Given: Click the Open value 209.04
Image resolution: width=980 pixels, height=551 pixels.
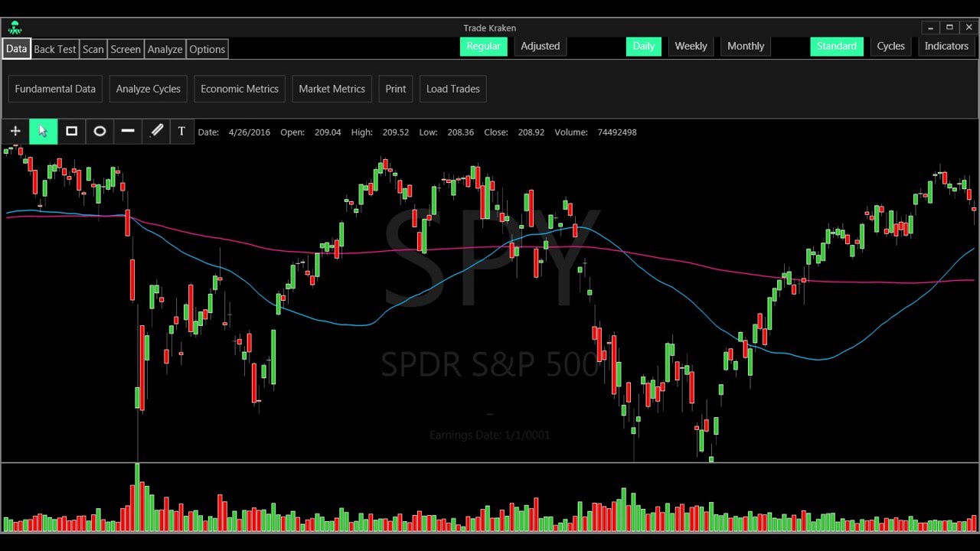Looking at the screenshot, I should (328, 132).
